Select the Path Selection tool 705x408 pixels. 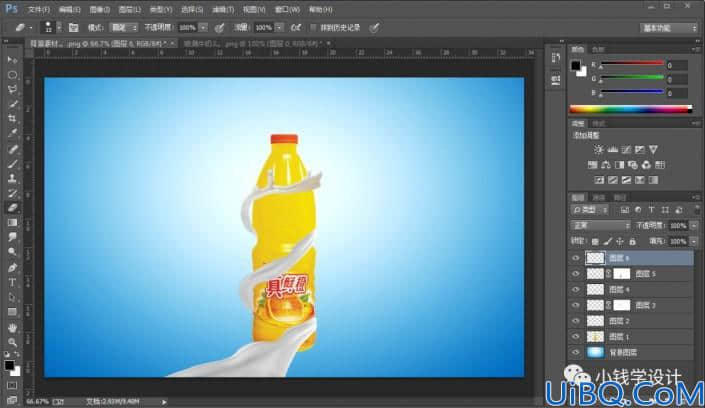click(x=12, y=297)
